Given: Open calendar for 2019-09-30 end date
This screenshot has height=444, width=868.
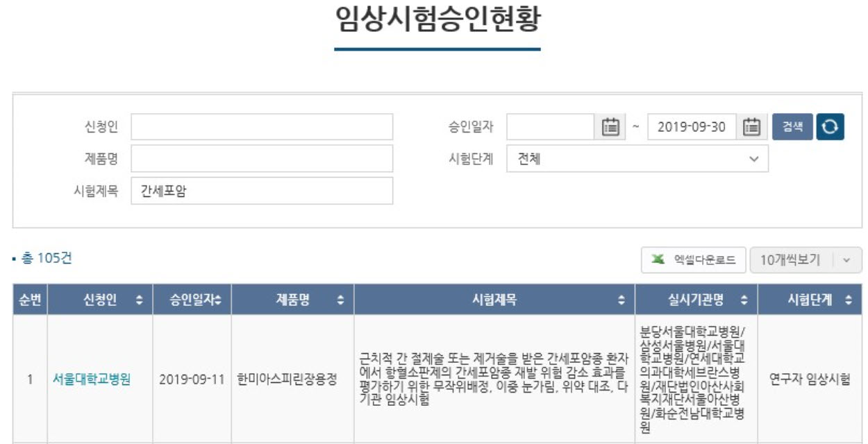Looking at the screenshot, I should click(751, 127).
